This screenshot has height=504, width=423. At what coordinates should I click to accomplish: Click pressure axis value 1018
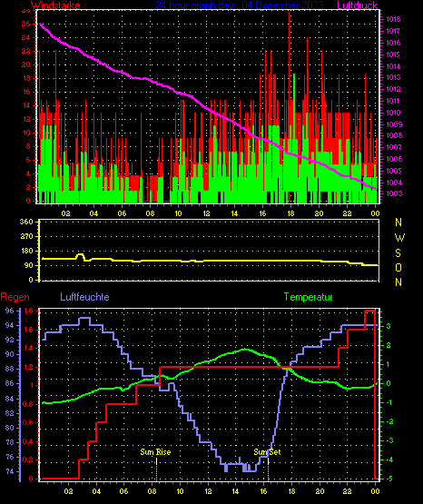coord(393,19)
